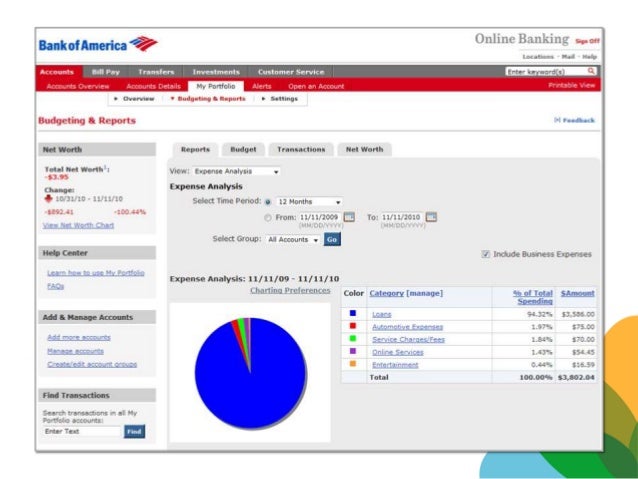
Task: Expand the Overview submenu item
Action: pos(134,98)
